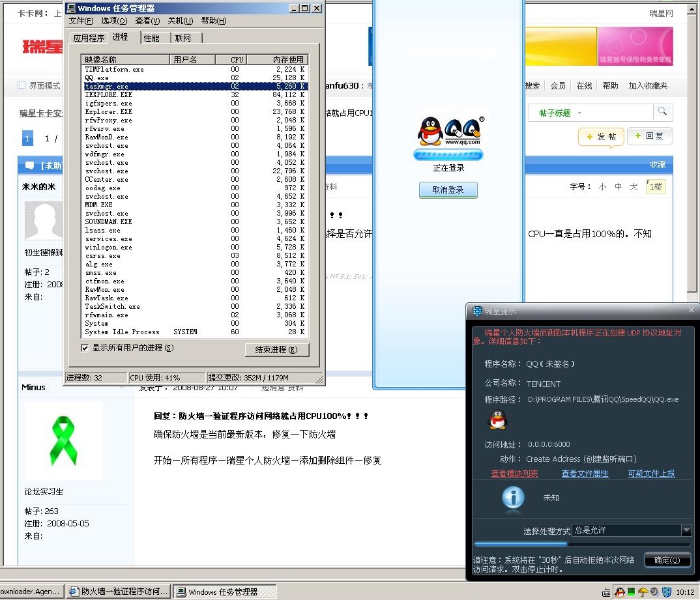700x600 pixels.
Task: Click the forum search magnifier icon
Action: [x=662, y=111]
